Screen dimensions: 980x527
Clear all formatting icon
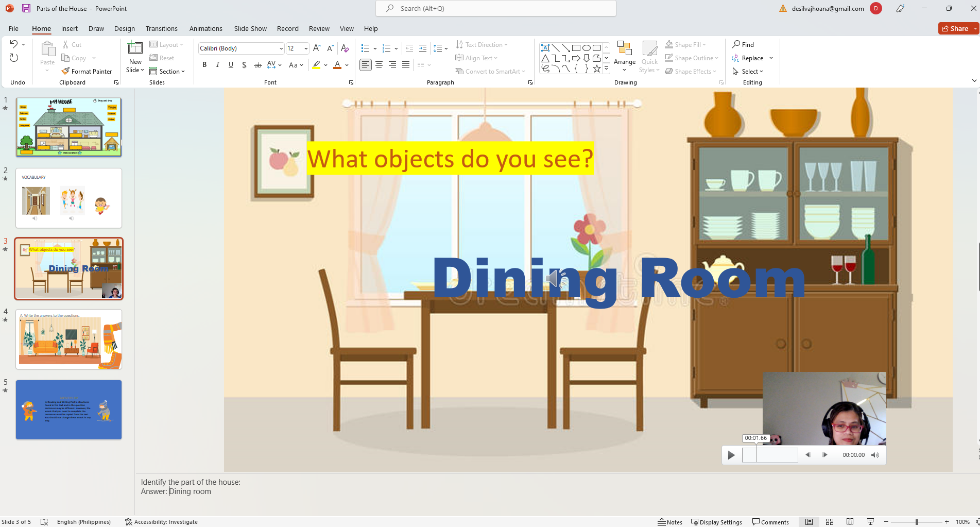click(x=345, y=48)
